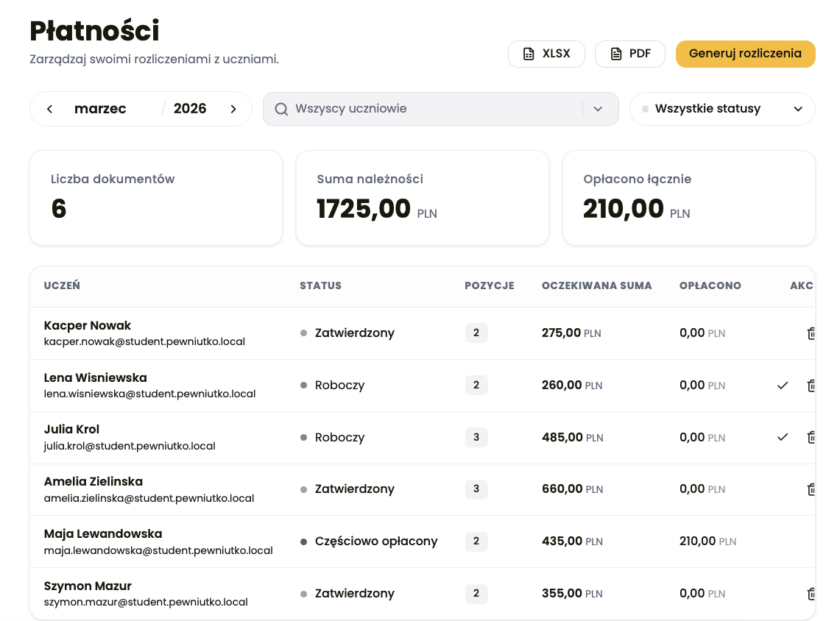Click the year 2026 label
Screen dimensions: 840x621
pos(189,108)
